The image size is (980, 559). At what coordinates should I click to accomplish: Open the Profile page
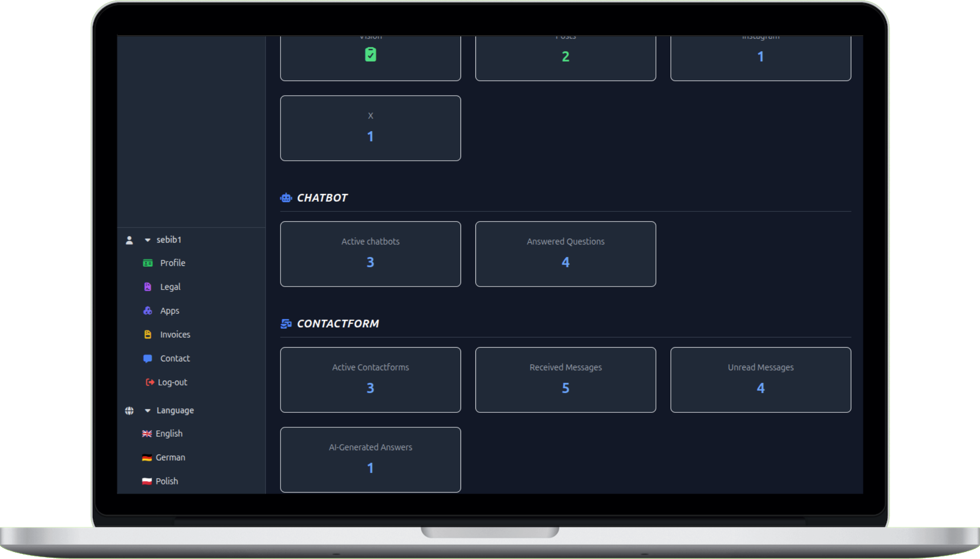point(173,263)
